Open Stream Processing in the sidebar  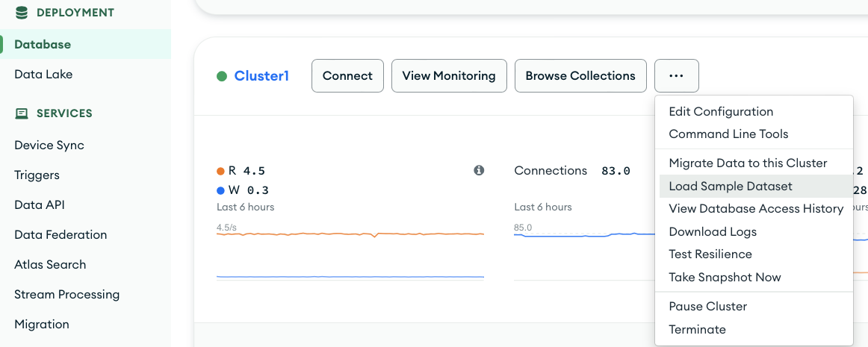67,295
